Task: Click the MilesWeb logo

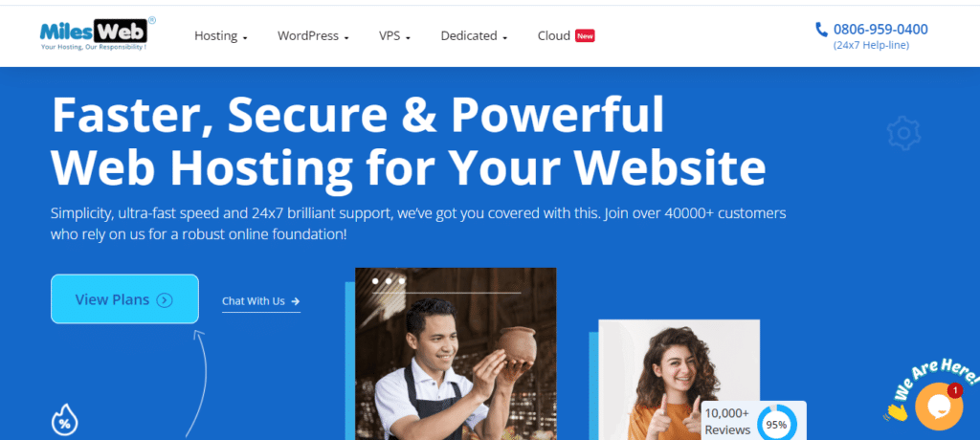Action: click(98, 33)
